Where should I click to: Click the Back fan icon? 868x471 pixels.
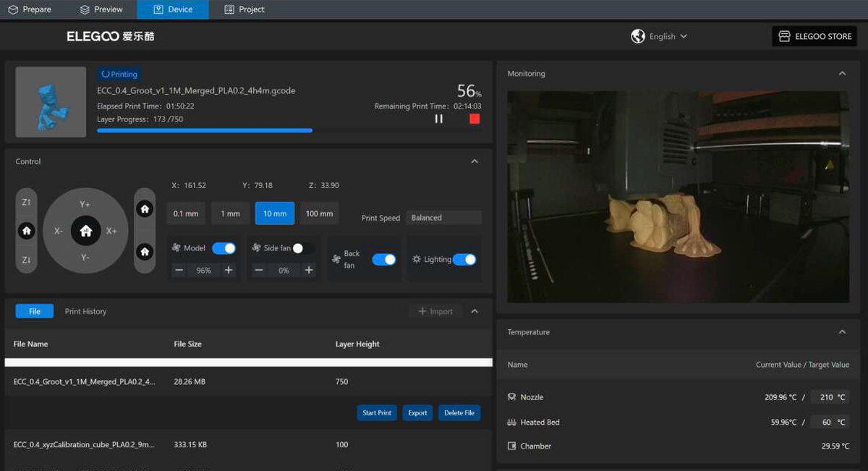[x=336, y=259]
